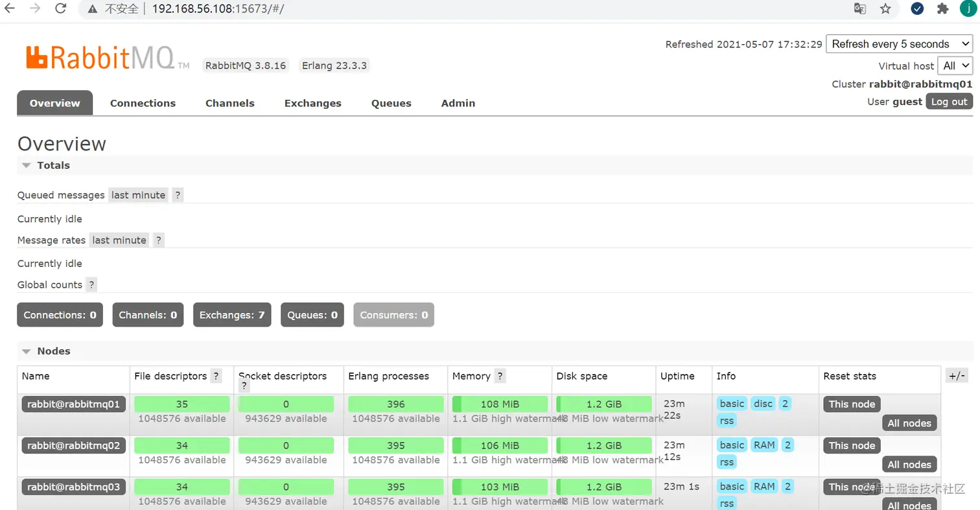Click the Connections: 0 count button
This screenshot has width=980, height=510.
(x=60, y=315)
